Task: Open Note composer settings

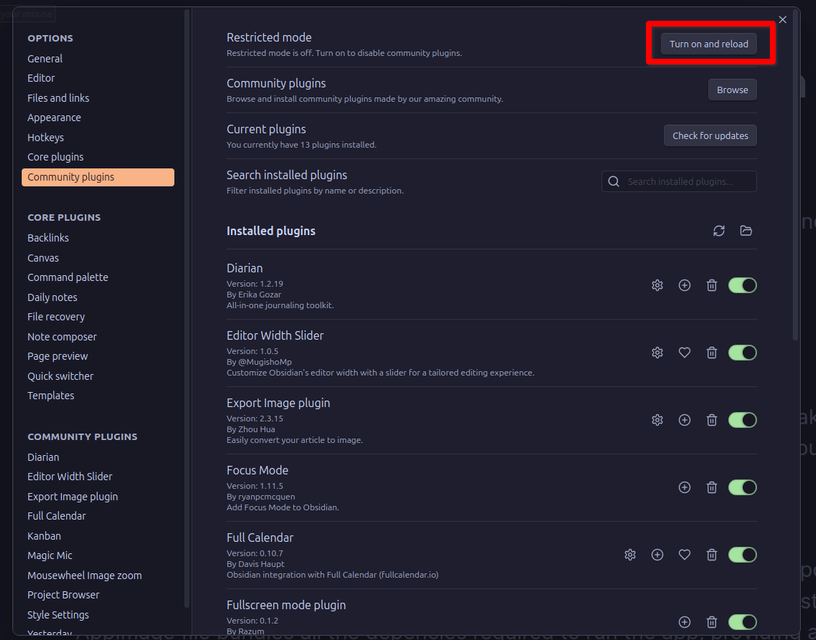Action: (x=98, y=337)
